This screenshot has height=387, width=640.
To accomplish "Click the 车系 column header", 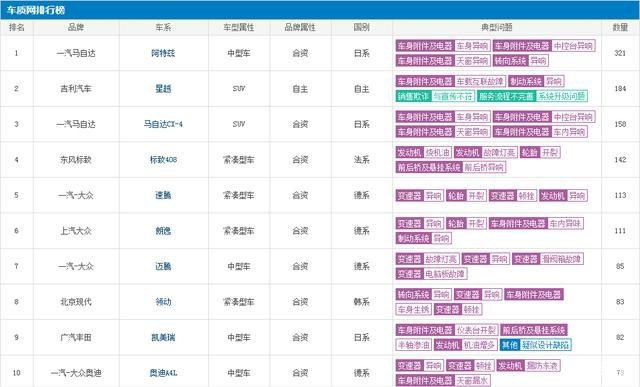I will (x=163, y=27).
